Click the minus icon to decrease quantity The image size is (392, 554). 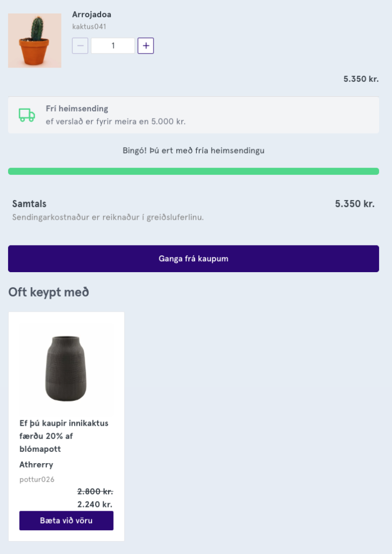[x=80, y=46]
